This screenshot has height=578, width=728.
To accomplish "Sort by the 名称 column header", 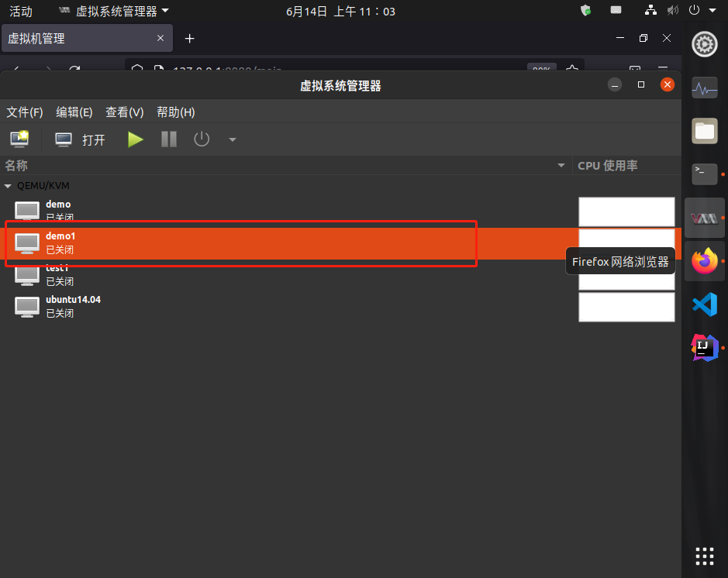I will (x=286, y=166).
